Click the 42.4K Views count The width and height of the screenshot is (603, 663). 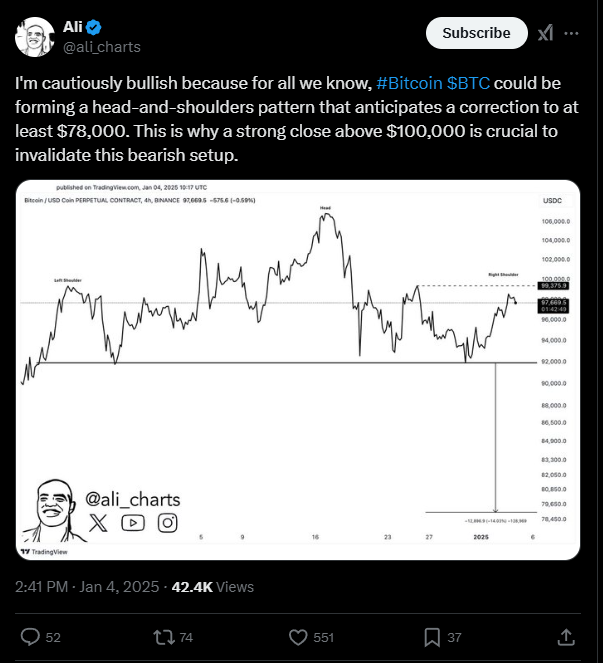click(x=213, y=587)
